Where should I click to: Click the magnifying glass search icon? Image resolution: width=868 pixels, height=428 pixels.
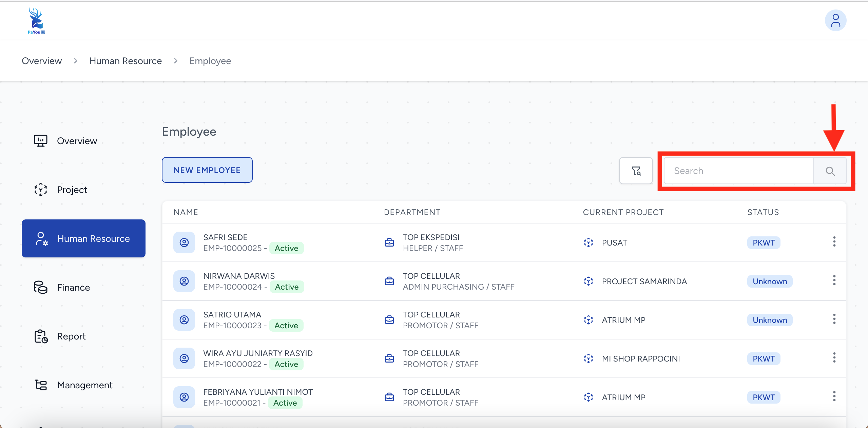(x=830, y=171)
